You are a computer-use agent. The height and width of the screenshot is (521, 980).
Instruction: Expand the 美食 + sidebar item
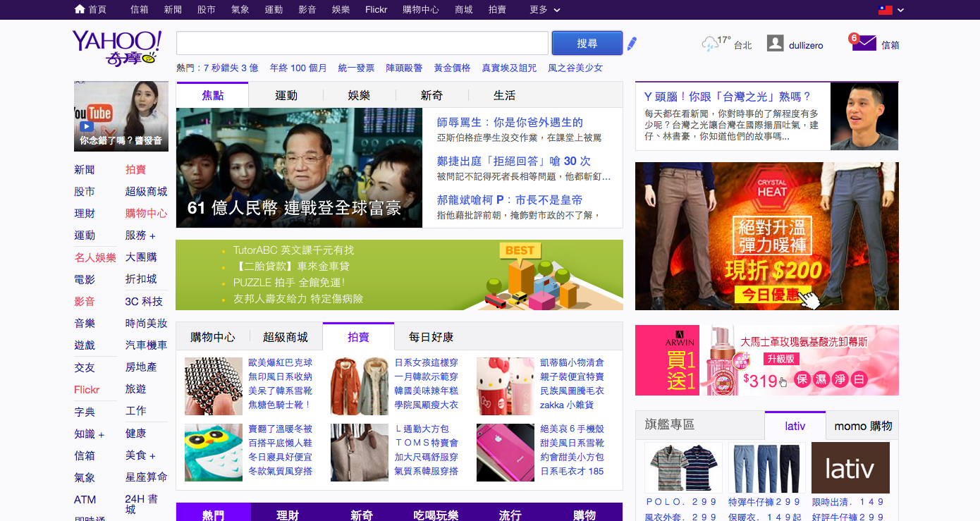tap(140, 455)
